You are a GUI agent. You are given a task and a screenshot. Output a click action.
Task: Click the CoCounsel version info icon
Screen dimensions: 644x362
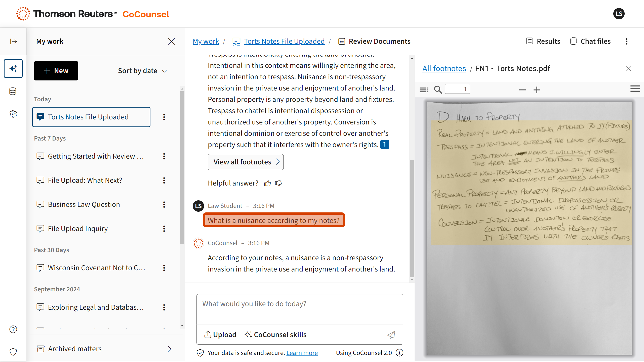pos(399,353)
